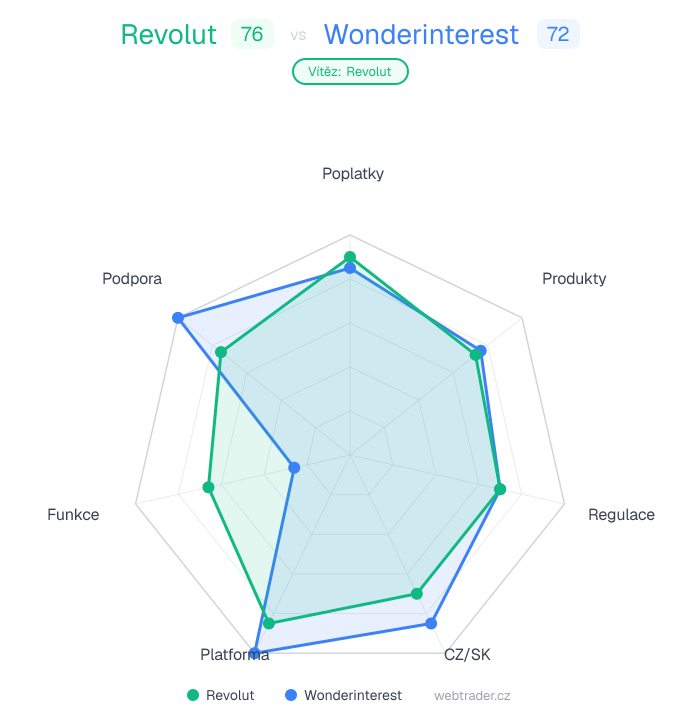
Task: Click the Funkce axis label
Action: [73, 515]
